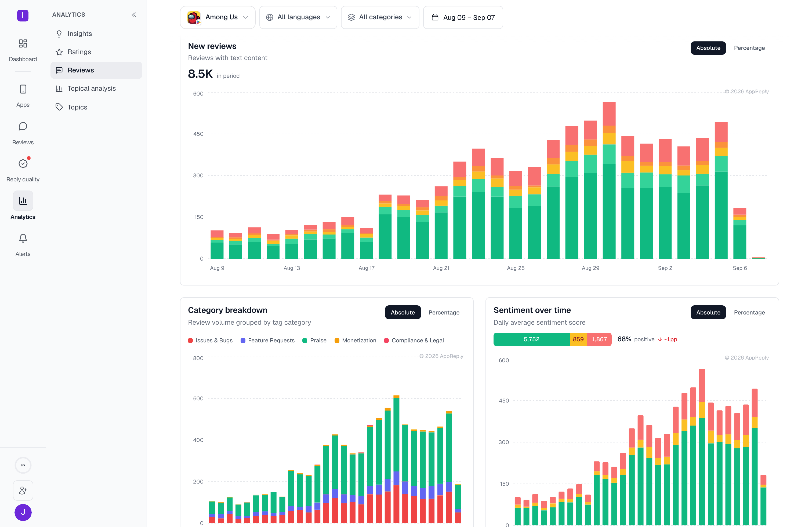Click the Aug 9 bar in New reviews chart

point(217,244)
